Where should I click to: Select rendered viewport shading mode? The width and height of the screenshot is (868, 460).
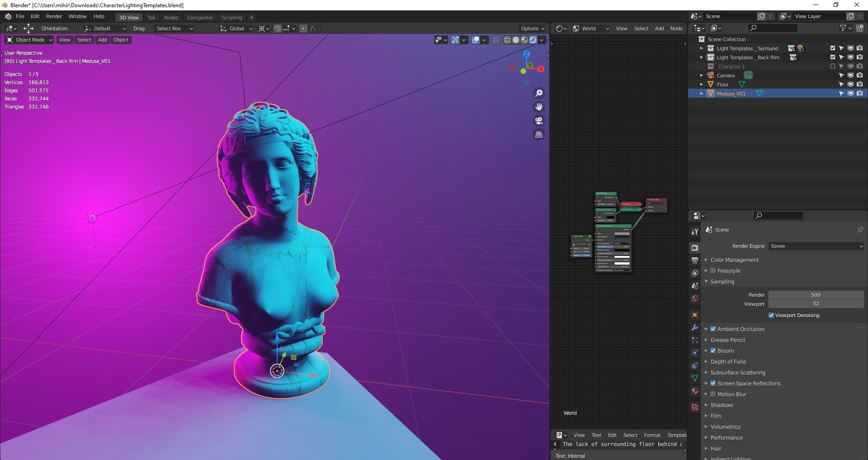(x=533, y=40)
